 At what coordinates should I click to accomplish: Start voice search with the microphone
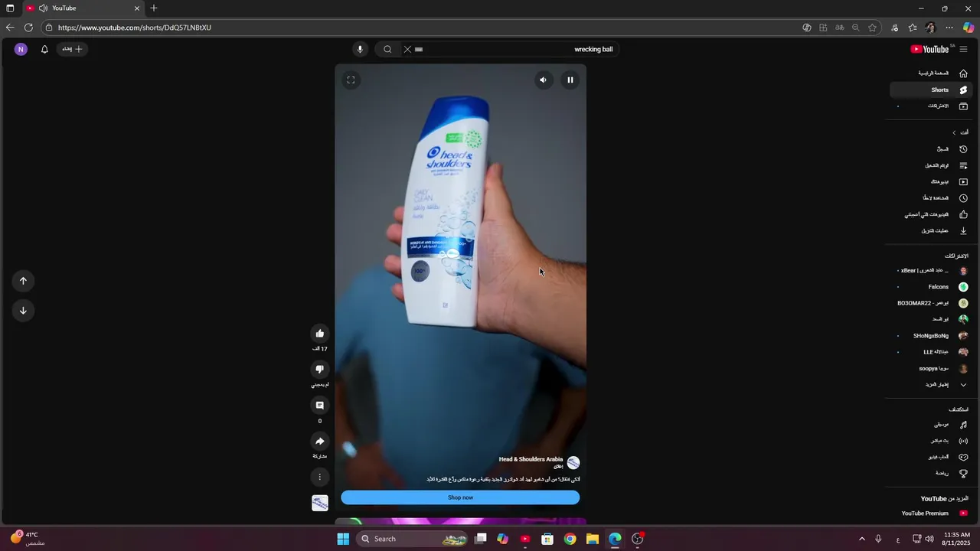[360, 49]
